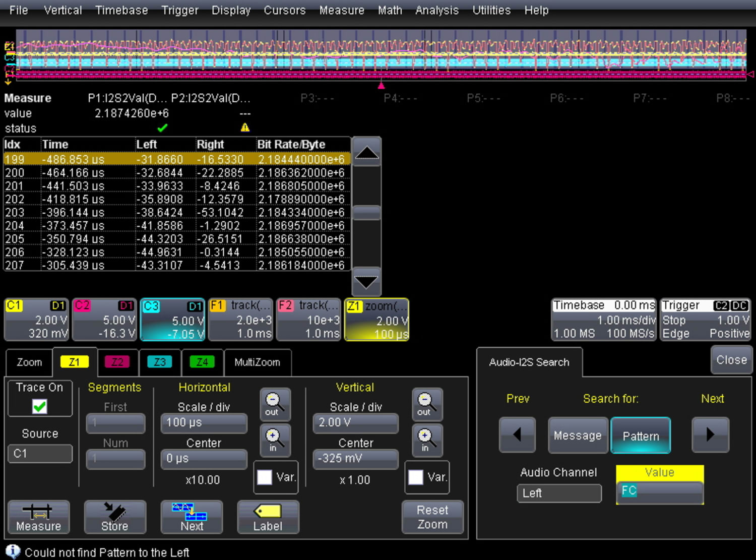Enable the vertical Var checkbox
Image resolution: width=756 pixels, height=560 pixels.
(x=415, y=477)
